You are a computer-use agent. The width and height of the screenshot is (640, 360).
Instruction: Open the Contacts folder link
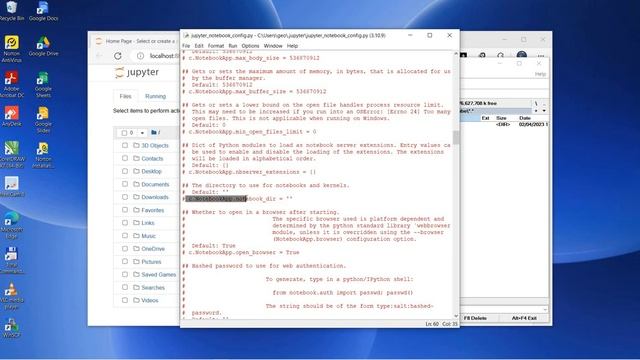152,158
